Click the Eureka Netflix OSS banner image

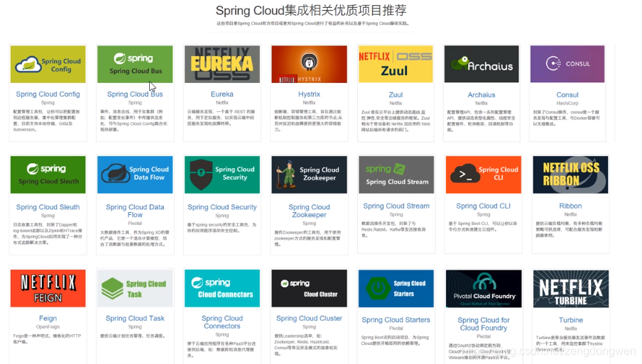click(222, 64)
